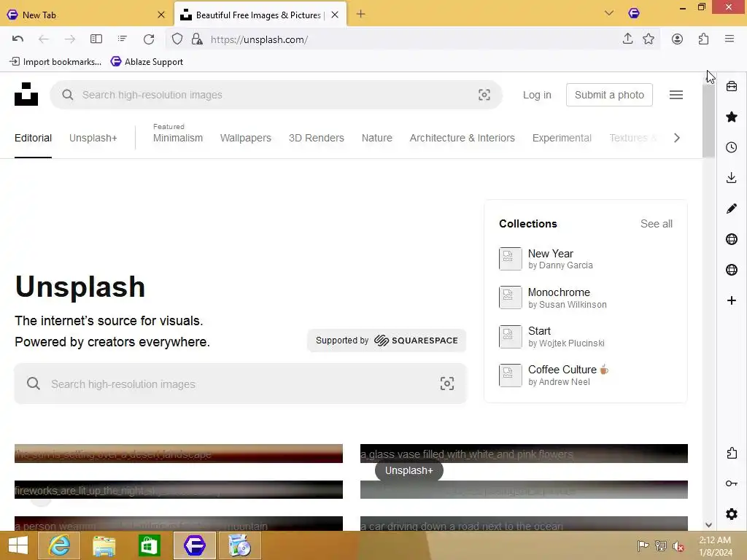Open the Wallpapers category
The height and width of the screenshot is (560, 747).
click(x=245, y=138)
